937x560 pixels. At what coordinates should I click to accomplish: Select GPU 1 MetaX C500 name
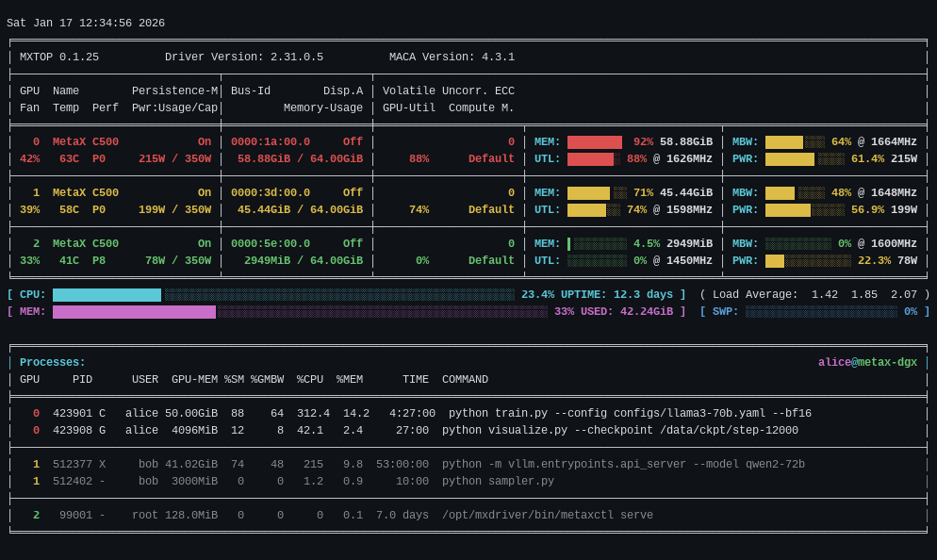(86, 192)
